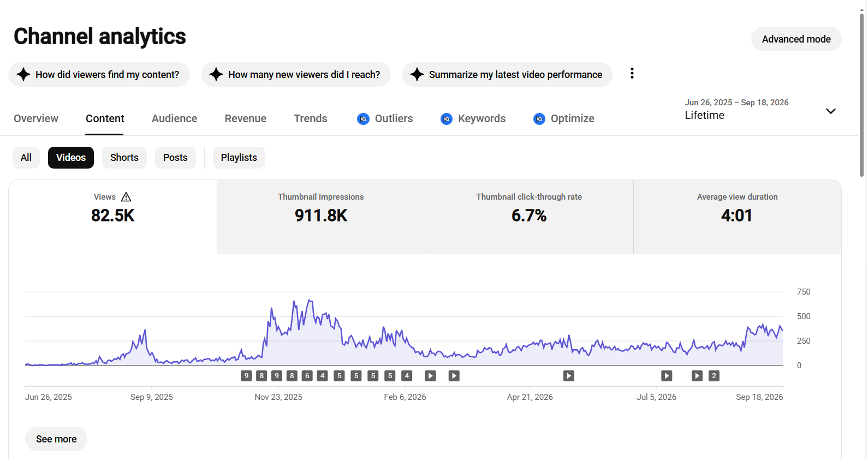Select the All content filter chip
This screenshot has height=461, width=868.
coord(26,158)
